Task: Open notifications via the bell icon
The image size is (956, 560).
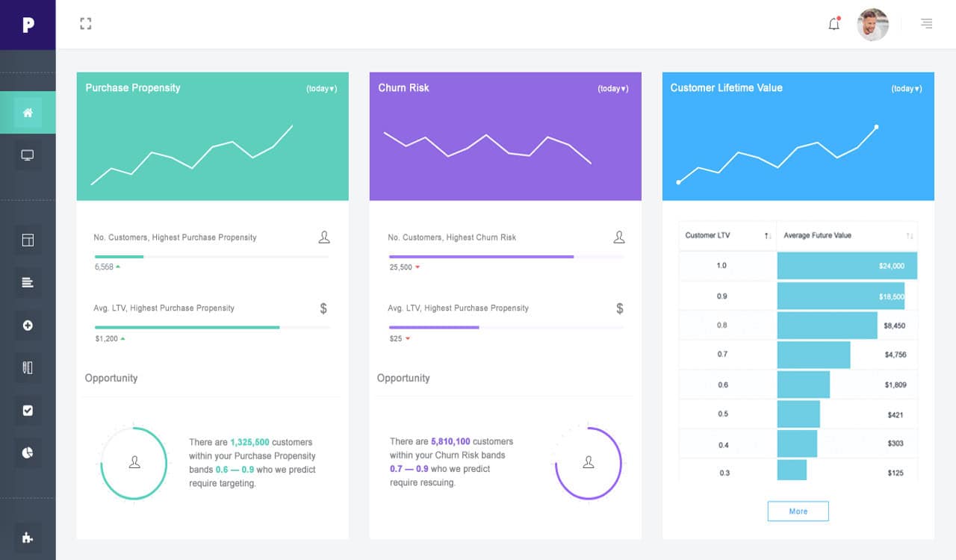Action: 833,23
